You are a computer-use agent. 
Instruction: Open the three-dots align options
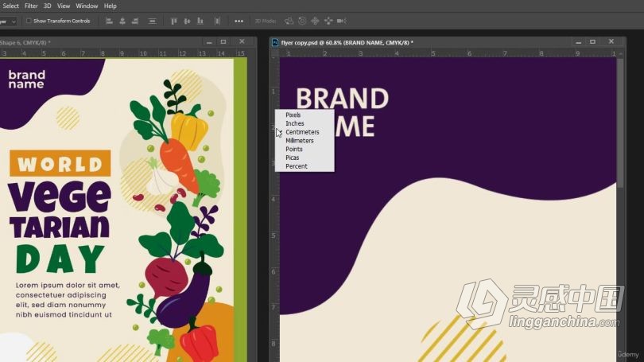point(239,21)
